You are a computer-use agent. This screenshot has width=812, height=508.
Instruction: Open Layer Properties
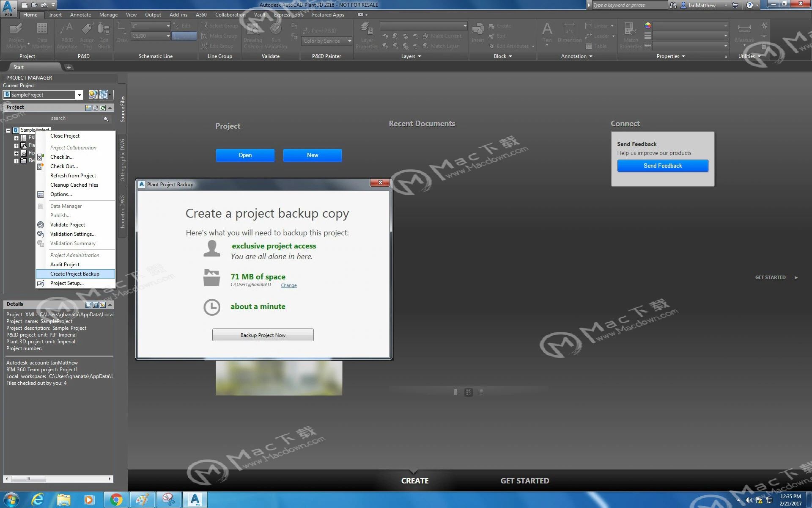[x=367, y=36]
